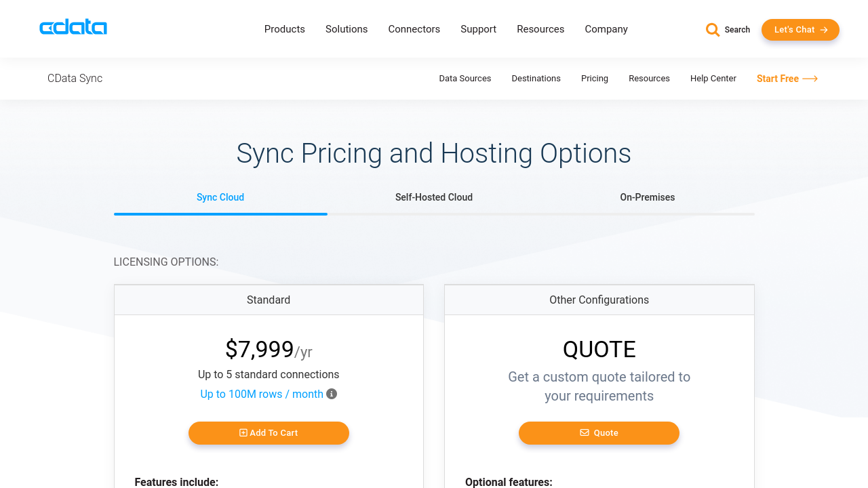The image size is (868, 488).
Task: Open the Destinations link
Action: point(536,79)
